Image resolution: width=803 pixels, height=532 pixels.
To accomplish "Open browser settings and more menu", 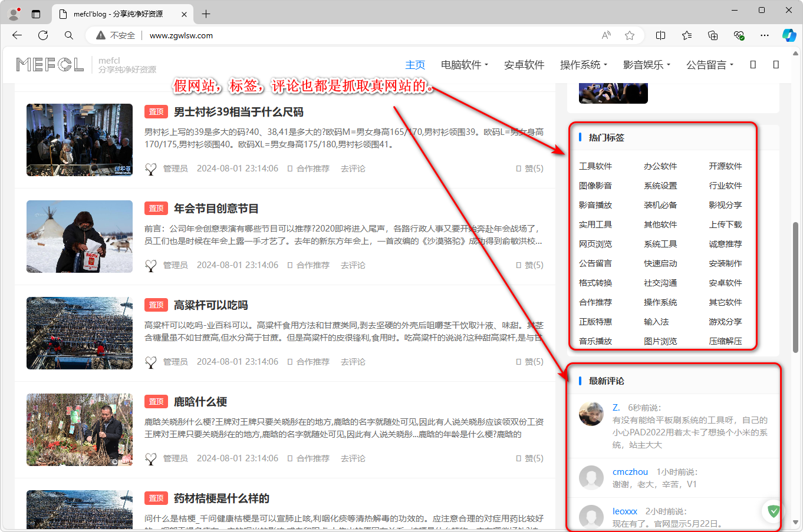I will point(765,35).
